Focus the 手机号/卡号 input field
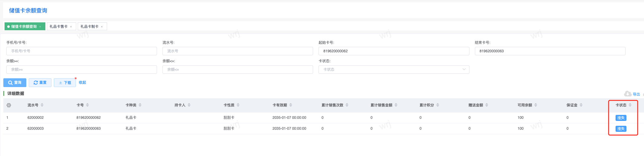The image size is (644, 156). [x=82, y=51]
